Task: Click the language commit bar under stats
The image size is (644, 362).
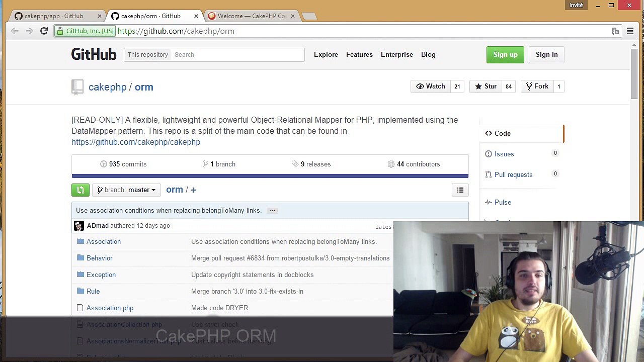Action: click(x=270, y=176)
